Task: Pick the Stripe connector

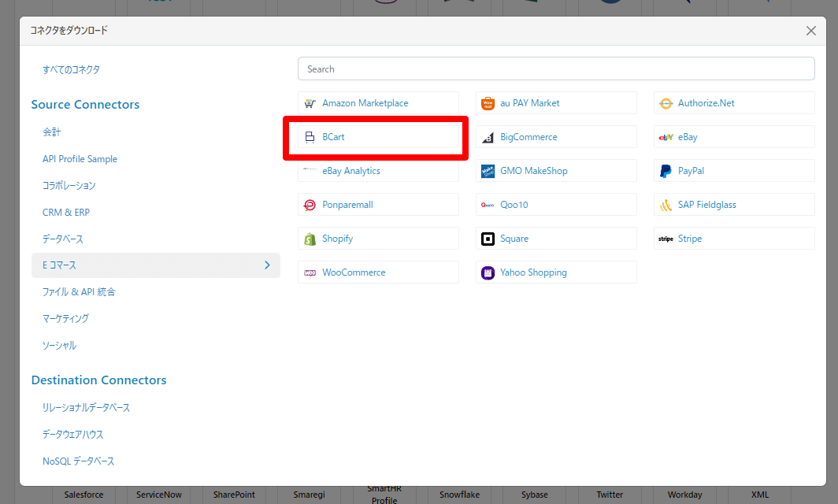Action: pos(734,239)
